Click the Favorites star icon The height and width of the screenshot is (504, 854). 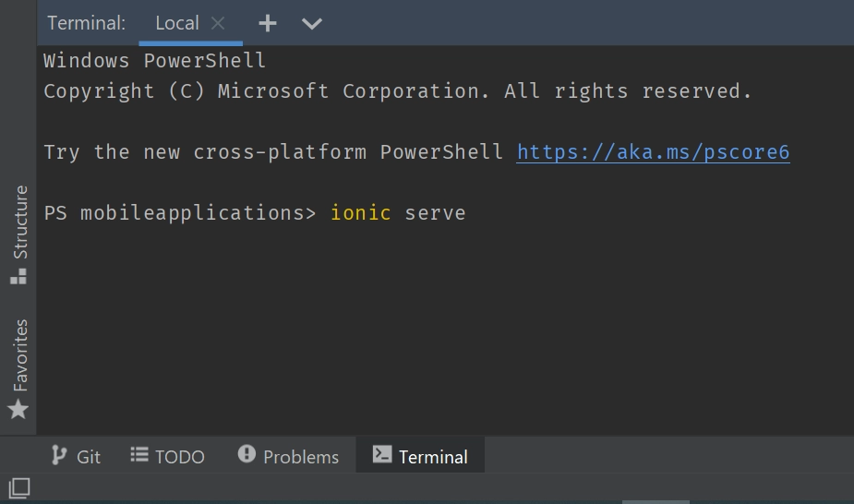[18, 409]
